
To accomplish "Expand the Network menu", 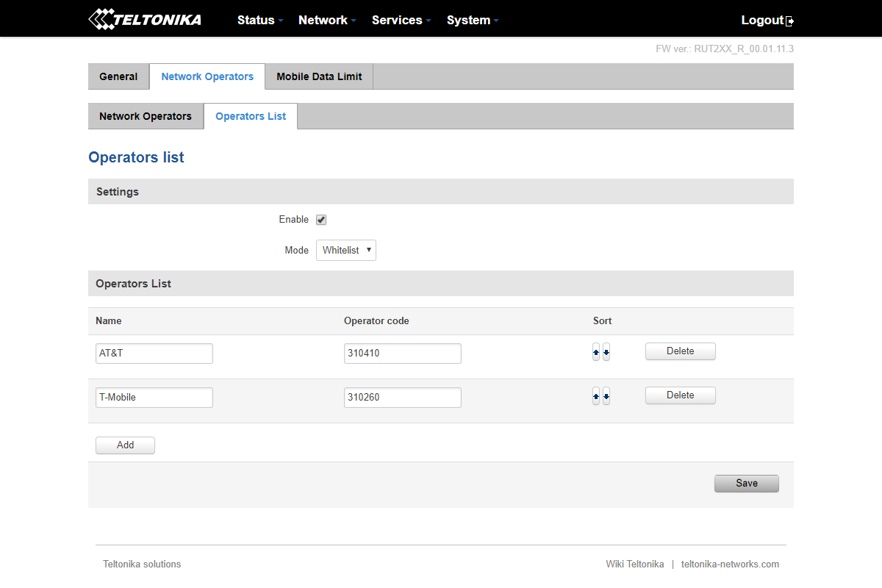I will [x=326, y=20].
